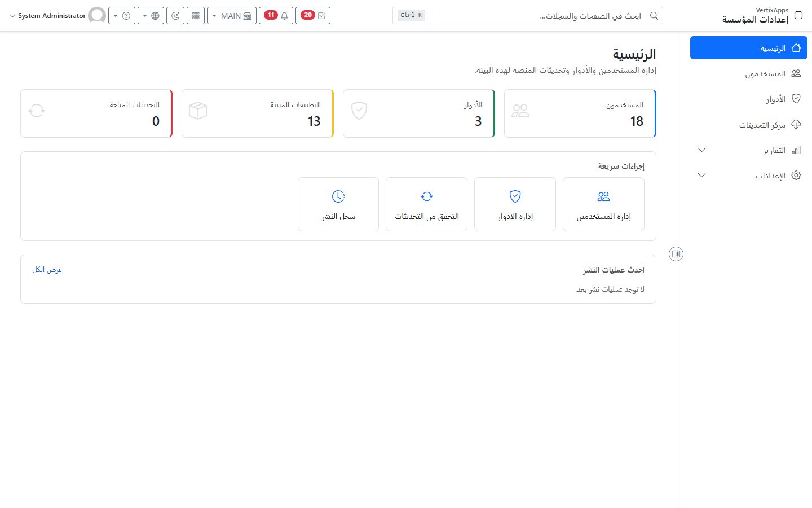Open the System Administrator user menu

(x=57, y=16)
